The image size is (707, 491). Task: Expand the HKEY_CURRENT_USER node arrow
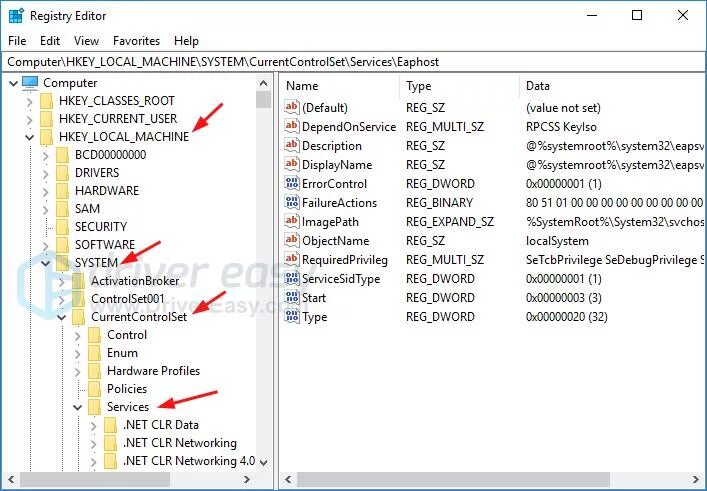(30, 119)
